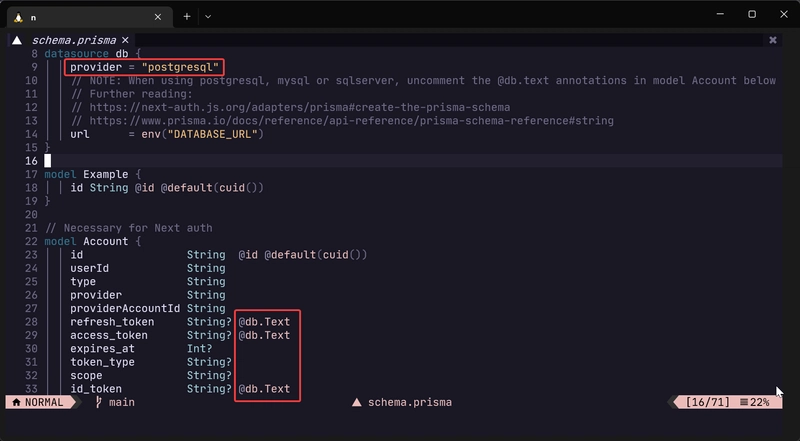Click line number 20 in the gutter
The height and width of the screenshot is (441, 800).
[x=31, y=214]
